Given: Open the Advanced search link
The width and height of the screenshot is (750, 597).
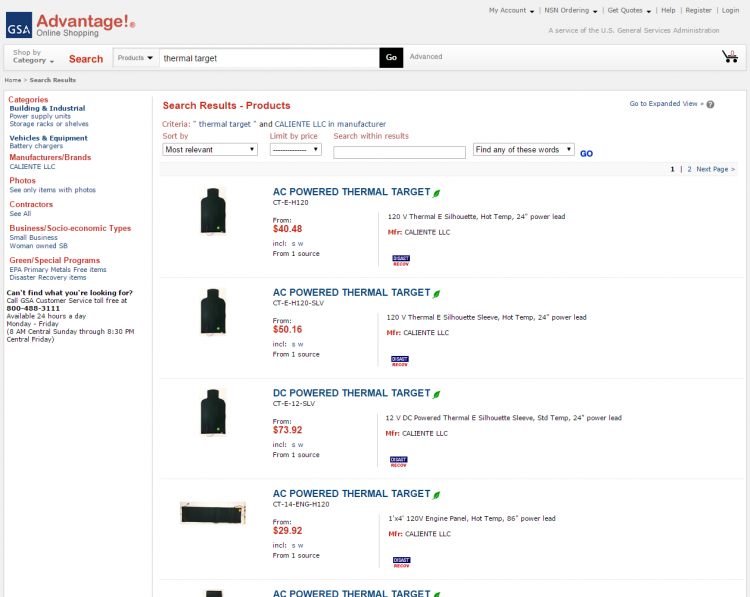Looking at the screenshot, I should 426,57.
